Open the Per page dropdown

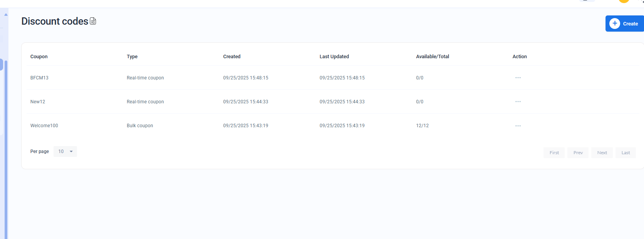[x=65, y=151]
